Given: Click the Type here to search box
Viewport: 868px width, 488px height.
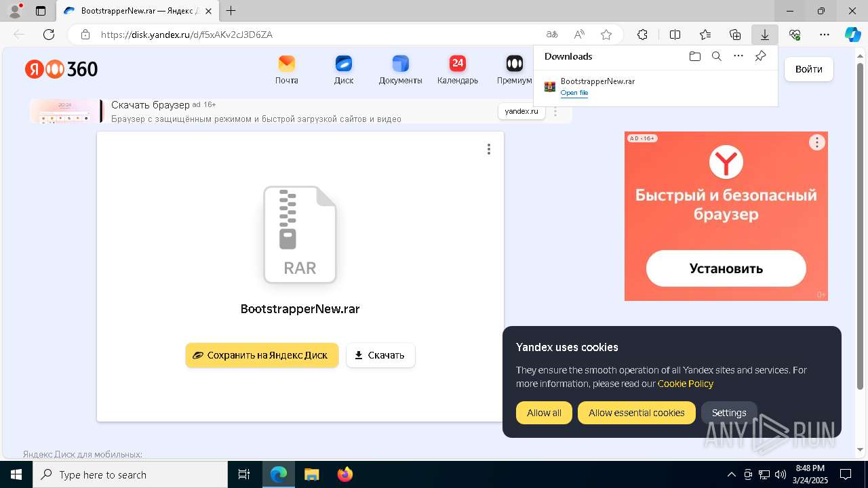Looking at the screenshot, I should [x=130, y=474].
